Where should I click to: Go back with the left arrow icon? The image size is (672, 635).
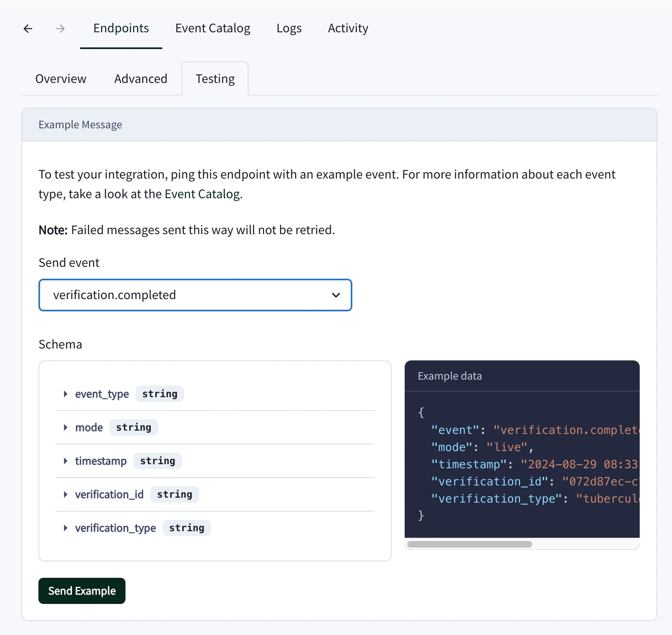click(28, 29)
